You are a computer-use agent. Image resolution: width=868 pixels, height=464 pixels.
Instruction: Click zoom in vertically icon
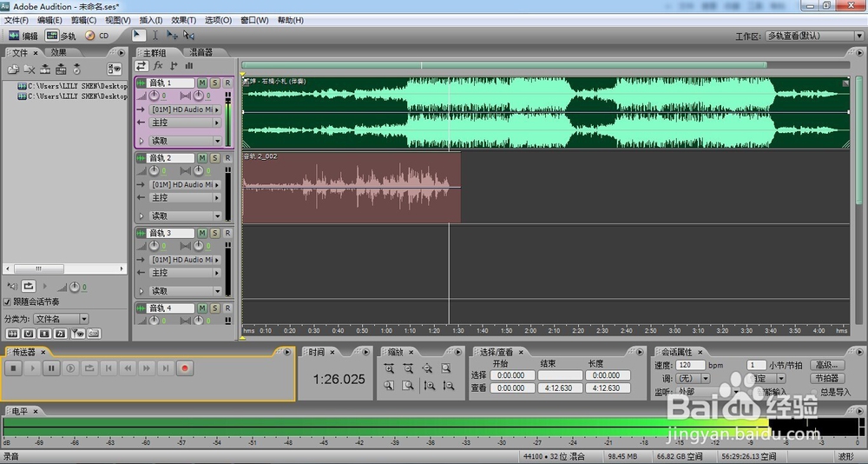pos(429,385)
